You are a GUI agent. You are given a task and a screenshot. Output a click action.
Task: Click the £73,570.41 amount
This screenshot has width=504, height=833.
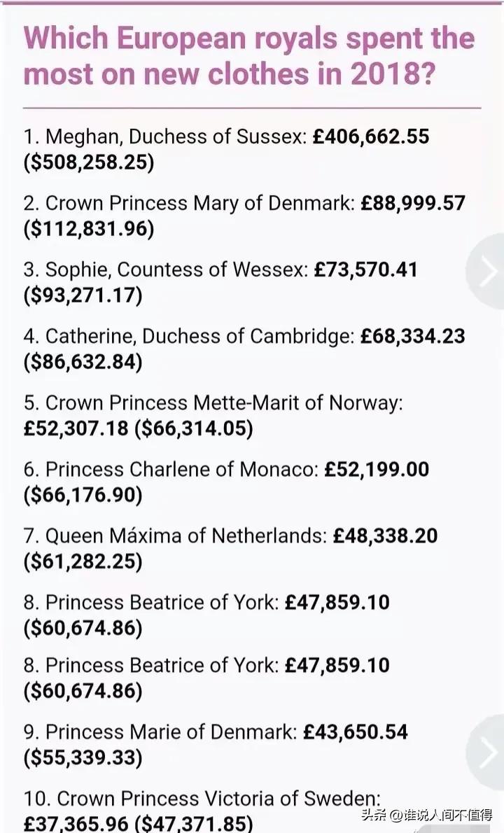point(365,269)
